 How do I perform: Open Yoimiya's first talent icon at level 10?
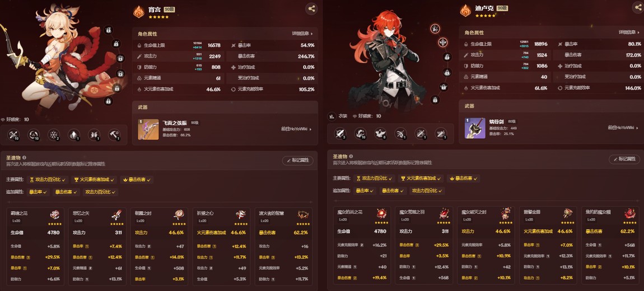click(14, 134)
